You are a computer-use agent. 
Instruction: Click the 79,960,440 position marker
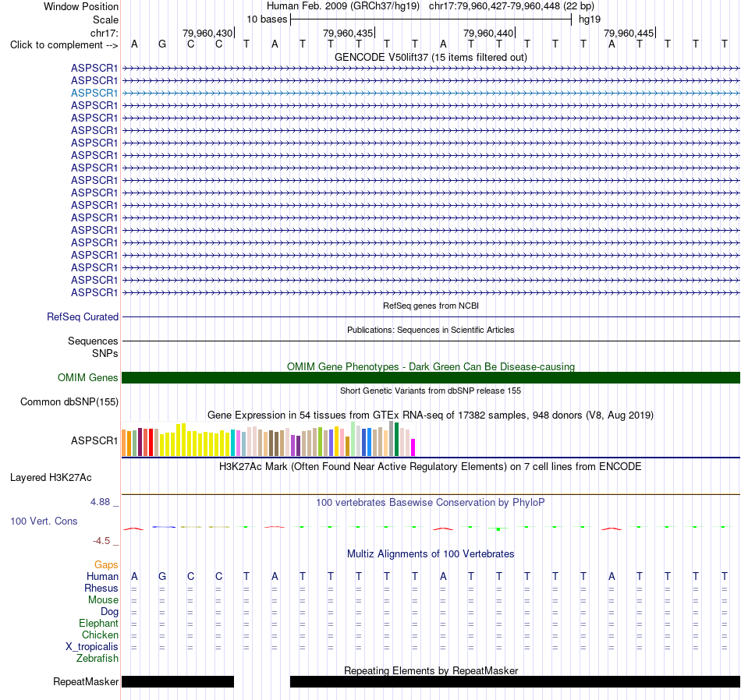coord(488,33)
